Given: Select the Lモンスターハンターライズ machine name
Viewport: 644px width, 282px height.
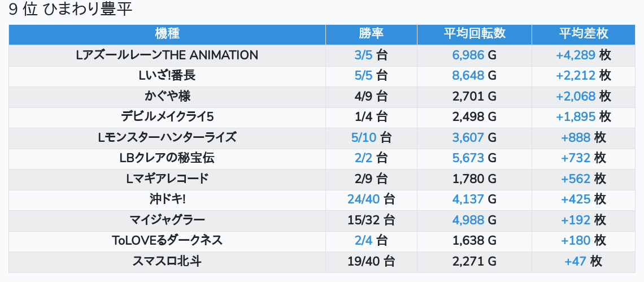Looking at the screenshot, I should pos(167,138).
